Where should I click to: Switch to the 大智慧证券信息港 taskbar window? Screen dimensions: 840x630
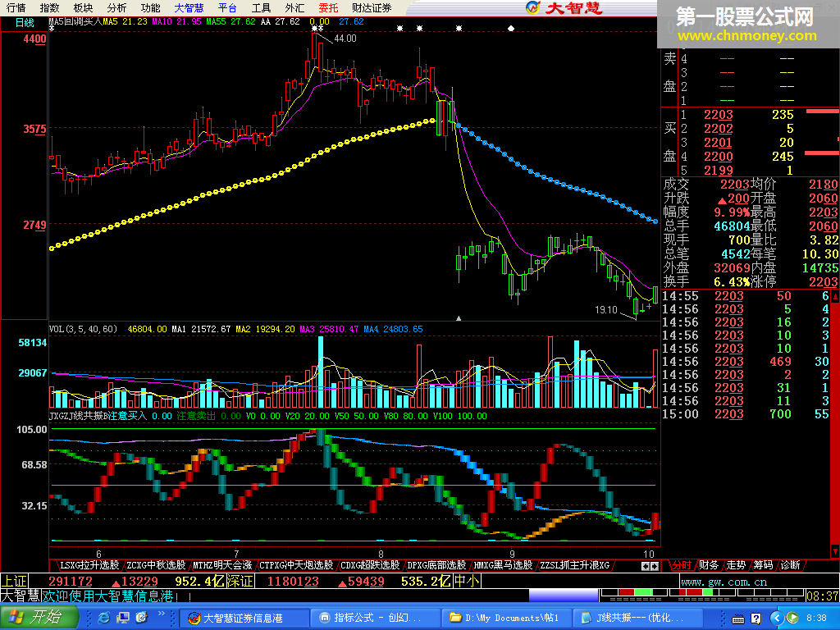[x=244, y=619]
